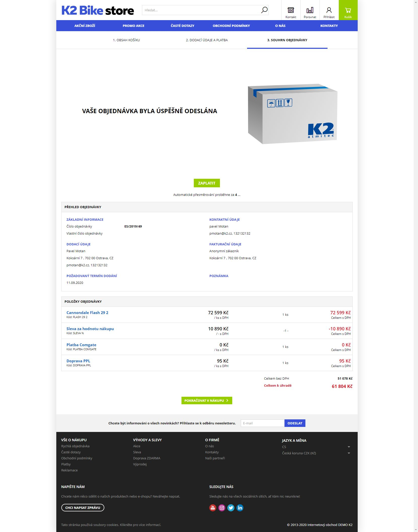Click delivery date 11.09.2020
418x532 pixels.
(75, 283)
